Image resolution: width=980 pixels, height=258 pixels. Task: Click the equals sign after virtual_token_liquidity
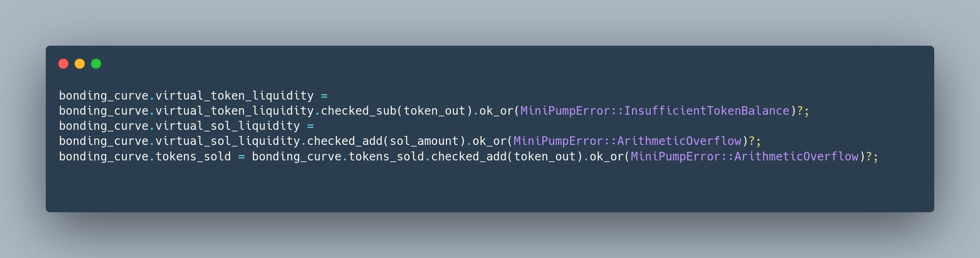pyautogui.click(x=324, y=96)
